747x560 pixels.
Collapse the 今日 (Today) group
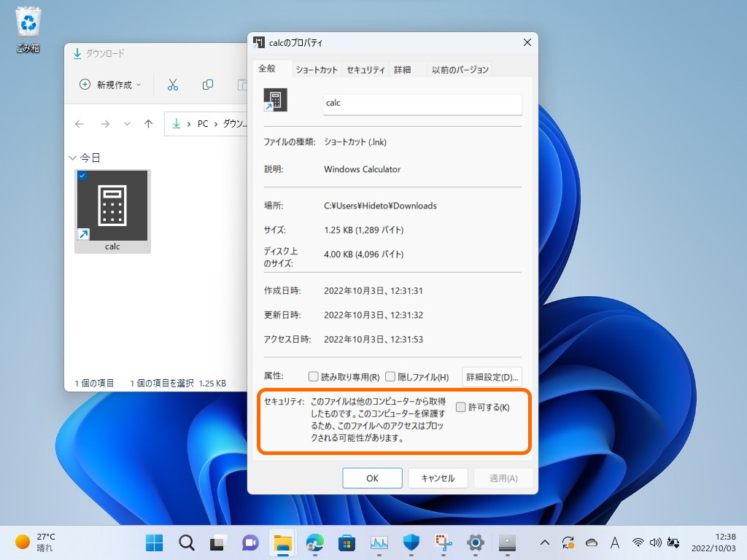click(73, 157)
